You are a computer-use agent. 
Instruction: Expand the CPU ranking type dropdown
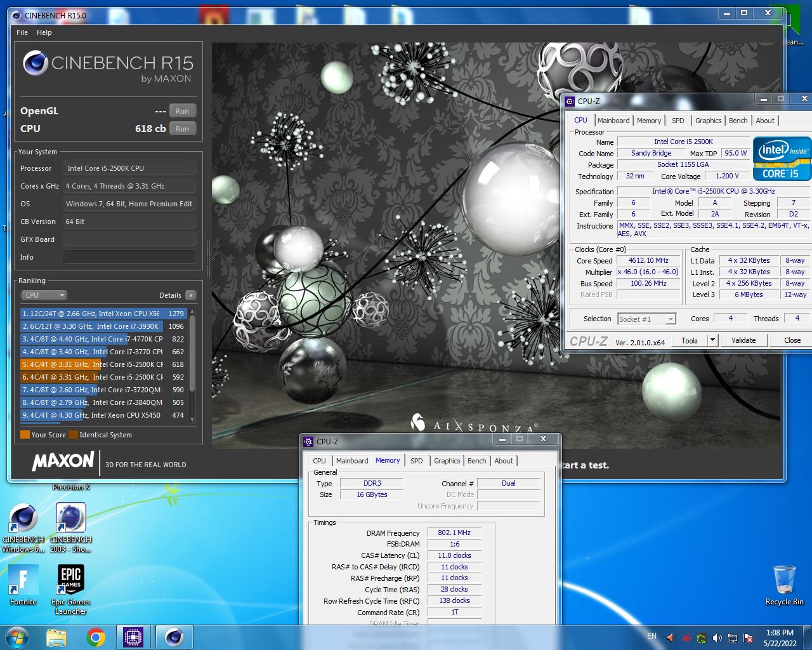[44, 295]
